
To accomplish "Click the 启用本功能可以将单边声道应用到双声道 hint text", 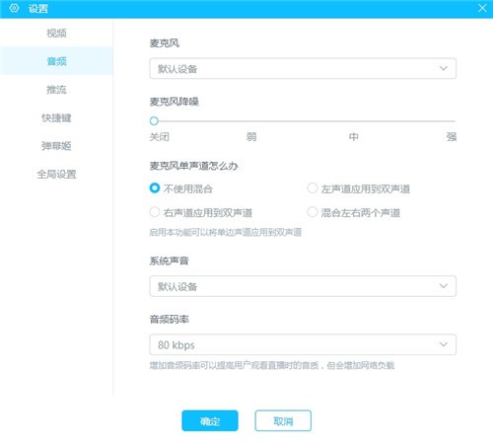I will (226, 233).
